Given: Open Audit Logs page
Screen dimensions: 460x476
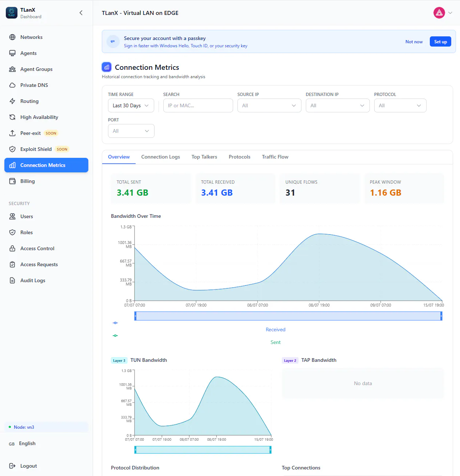Looking at the screenshot, I should point(46,280).
